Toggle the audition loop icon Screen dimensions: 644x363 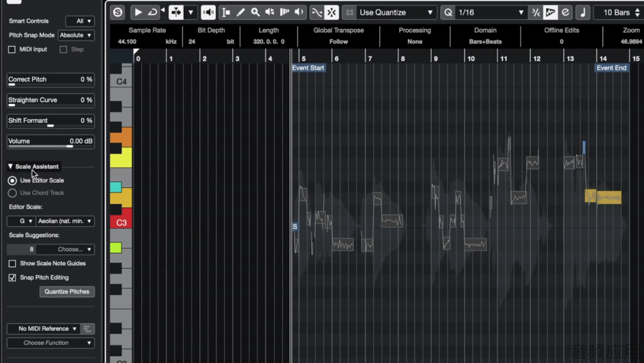153,13
